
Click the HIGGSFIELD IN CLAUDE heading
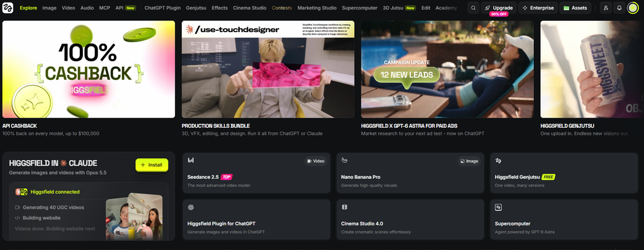click(x=53, y=163)
